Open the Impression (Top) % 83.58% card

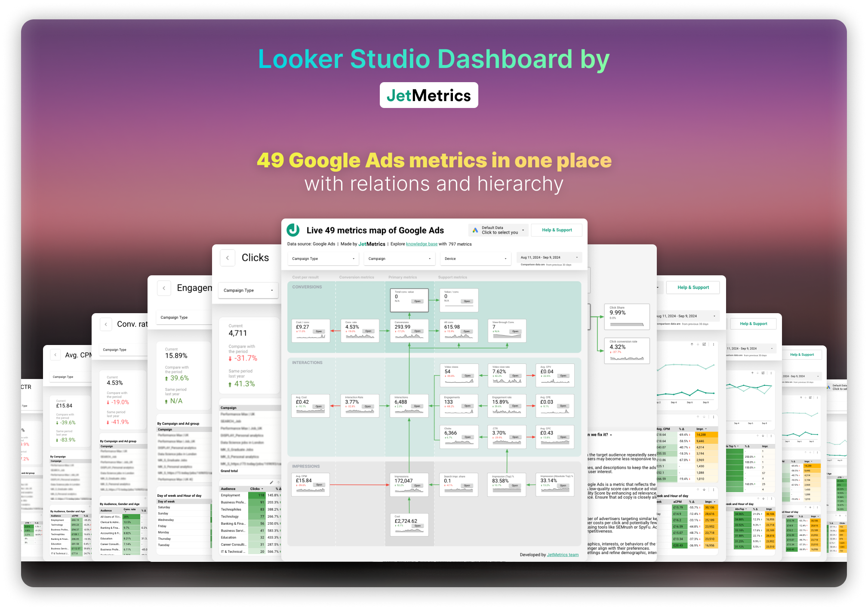tap(514, 486)
